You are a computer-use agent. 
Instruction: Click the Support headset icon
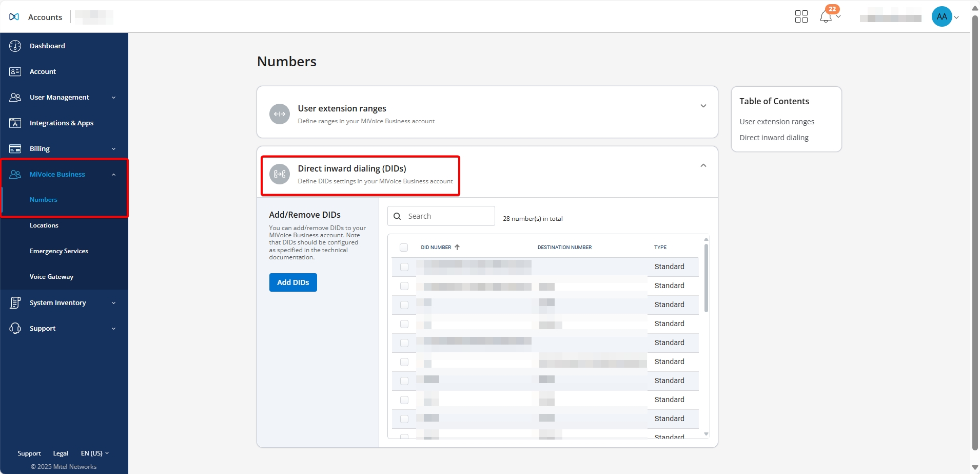[15, 328]
